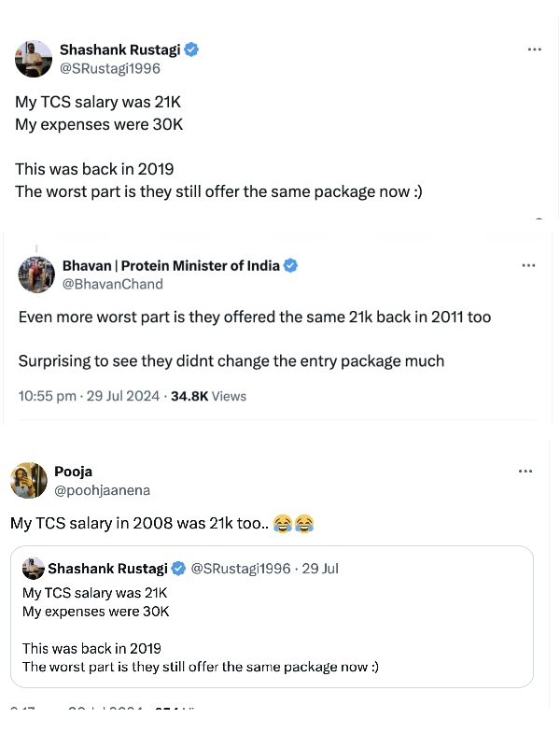This screenshot has width=560, height=747.
Task: Open the more options menu on Shashank Rustagi's tweet
Action: pyautogui.click(x=535, y=49)
